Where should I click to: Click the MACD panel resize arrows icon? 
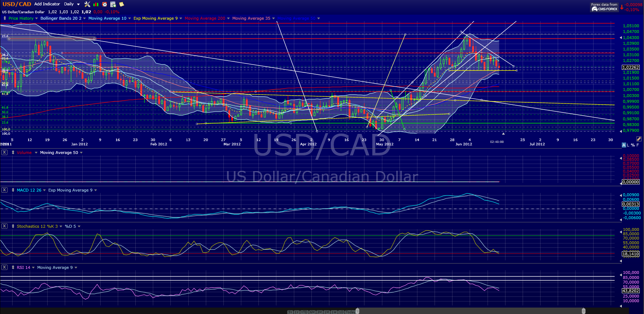[x=13, y=190]
